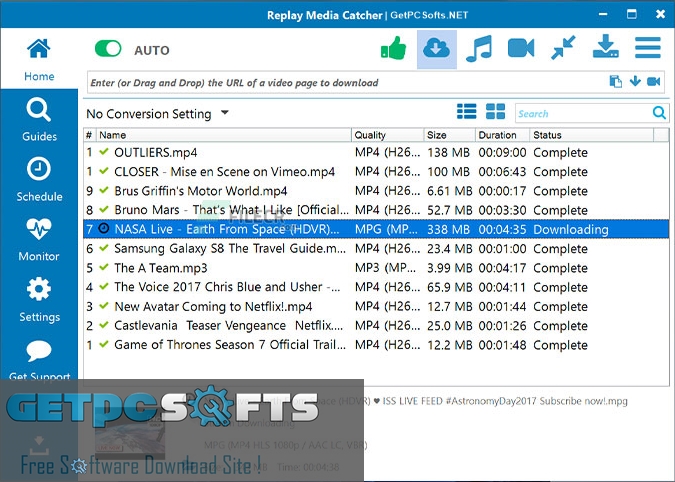Open the music note audio icon
This screenshot has width=675, height=482.
pos(479,49)
